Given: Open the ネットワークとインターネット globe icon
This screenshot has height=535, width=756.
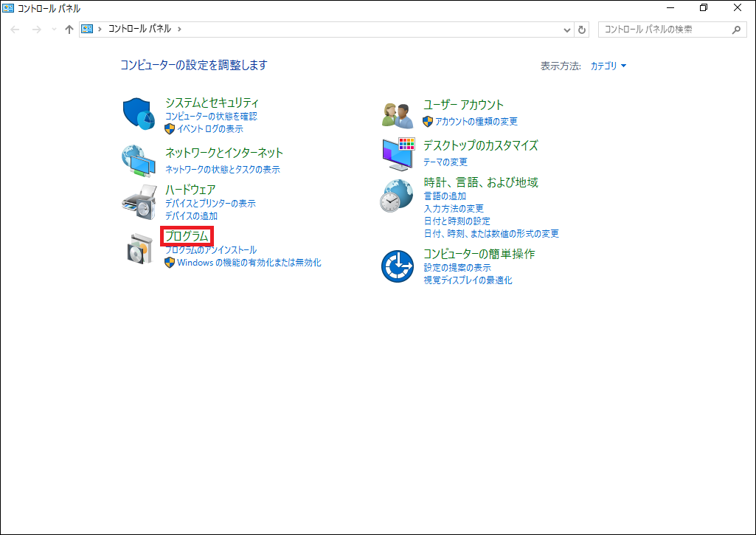Looking at the screenshot, I should 139,161.
